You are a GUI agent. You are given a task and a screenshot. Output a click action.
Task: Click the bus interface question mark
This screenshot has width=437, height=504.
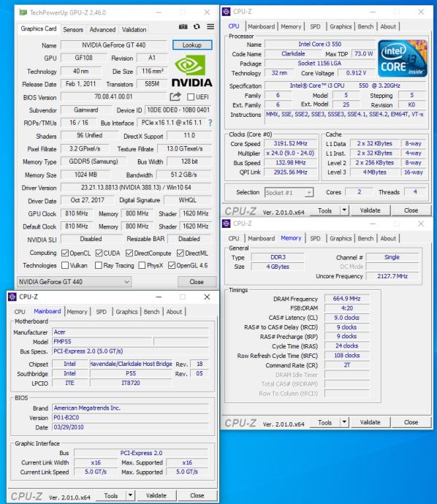tap(210, 123)
